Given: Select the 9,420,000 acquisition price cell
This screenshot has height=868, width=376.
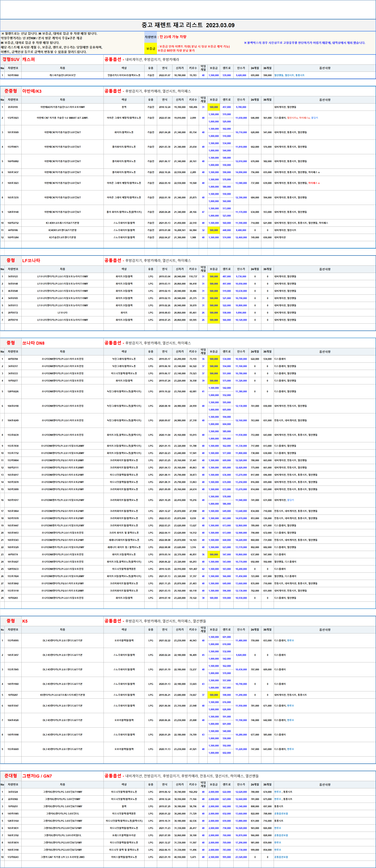Looking at the screenshot, I should click(x=241, y=75).
